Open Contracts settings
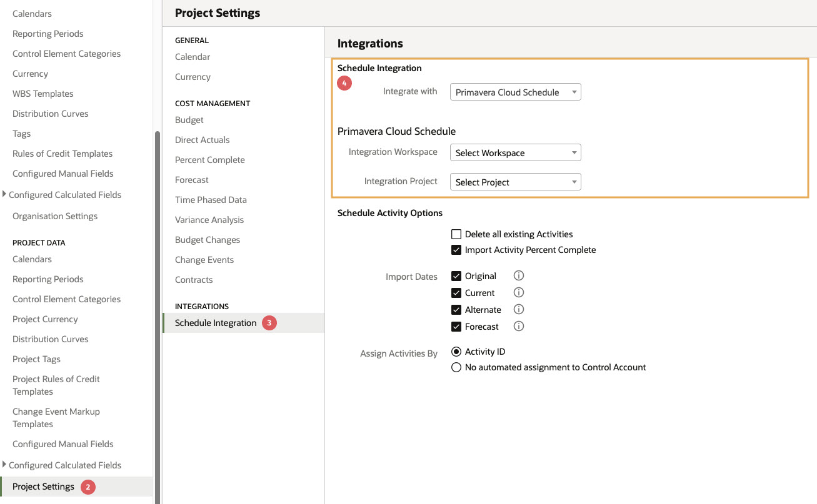 [194, 280]
